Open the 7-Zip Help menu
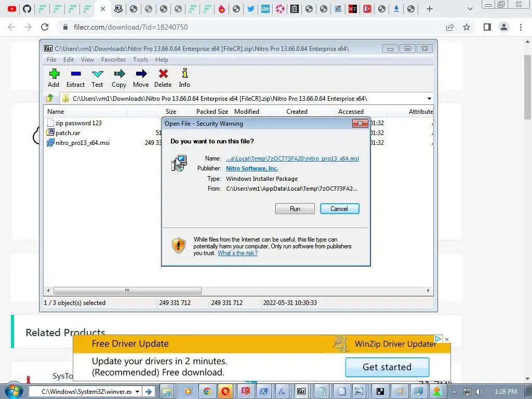The height and width of the screenshot is (399, 532). pyautogui.click(x=162, y=60)
